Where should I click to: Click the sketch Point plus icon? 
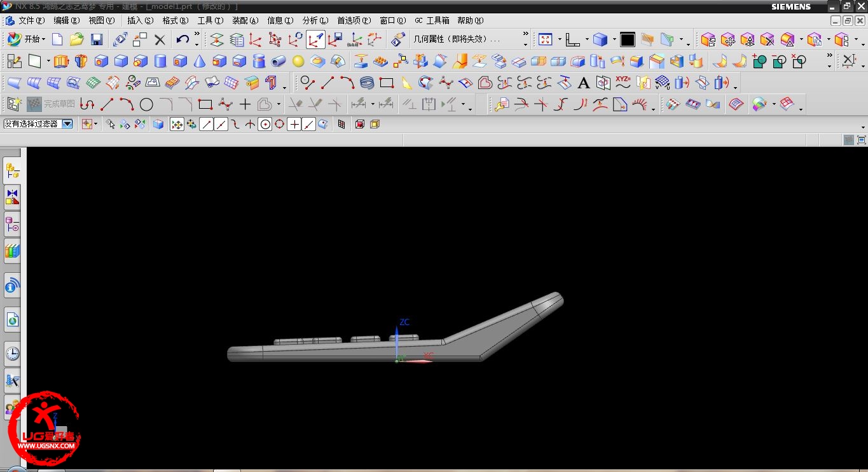tap(245, 104)
